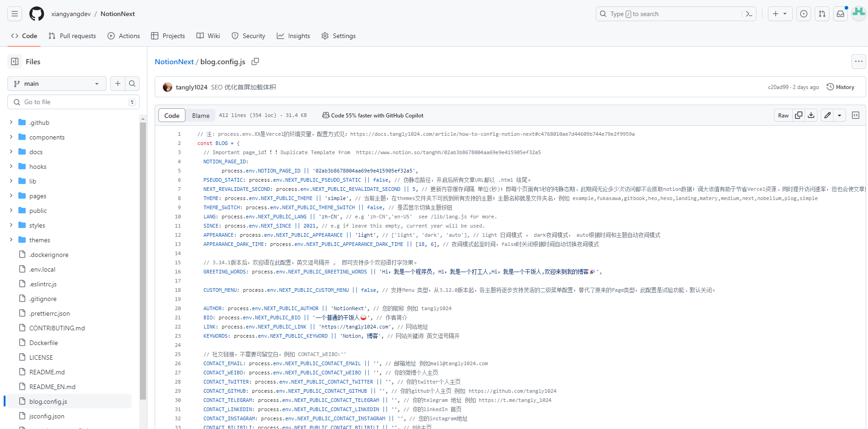The height and width of the screenshot is (429, 868).
Task: Open the Dockerfile file
Action: (x=44, y=343)
